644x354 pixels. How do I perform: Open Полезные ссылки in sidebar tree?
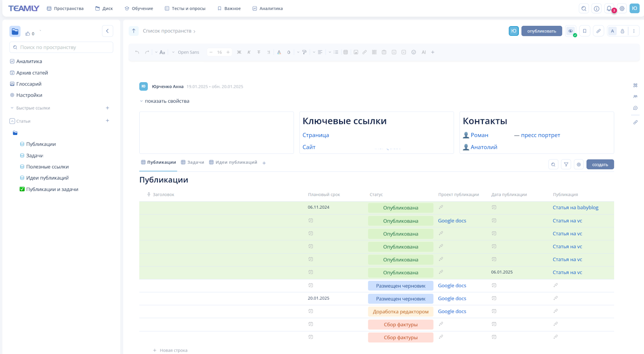[45, 167]
